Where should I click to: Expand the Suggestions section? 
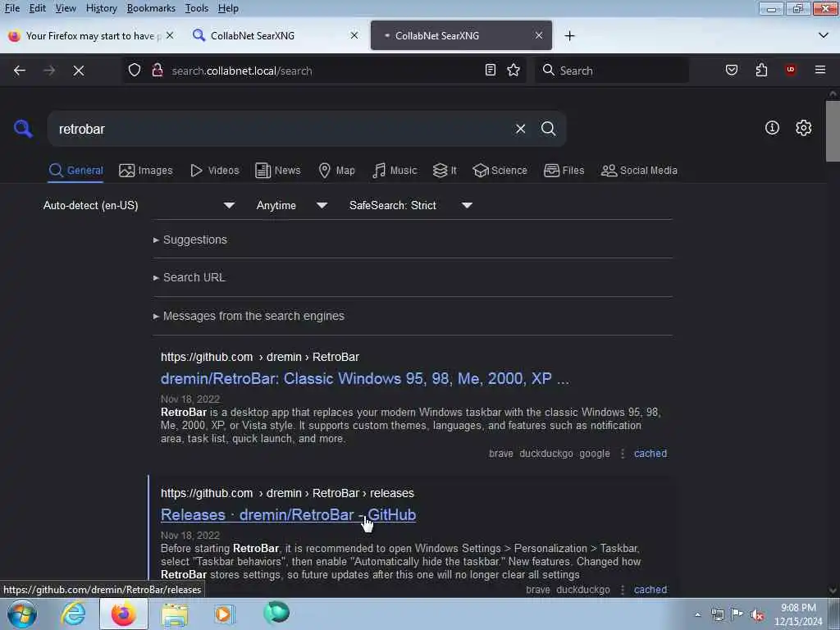[x=189, y=240]
